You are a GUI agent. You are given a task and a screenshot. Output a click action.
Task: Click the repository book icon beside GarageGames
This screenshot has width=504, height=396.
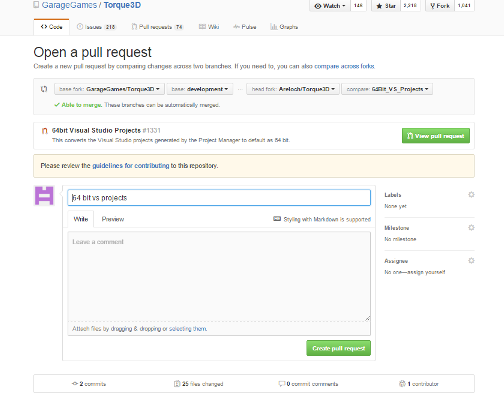click(36, 5)
